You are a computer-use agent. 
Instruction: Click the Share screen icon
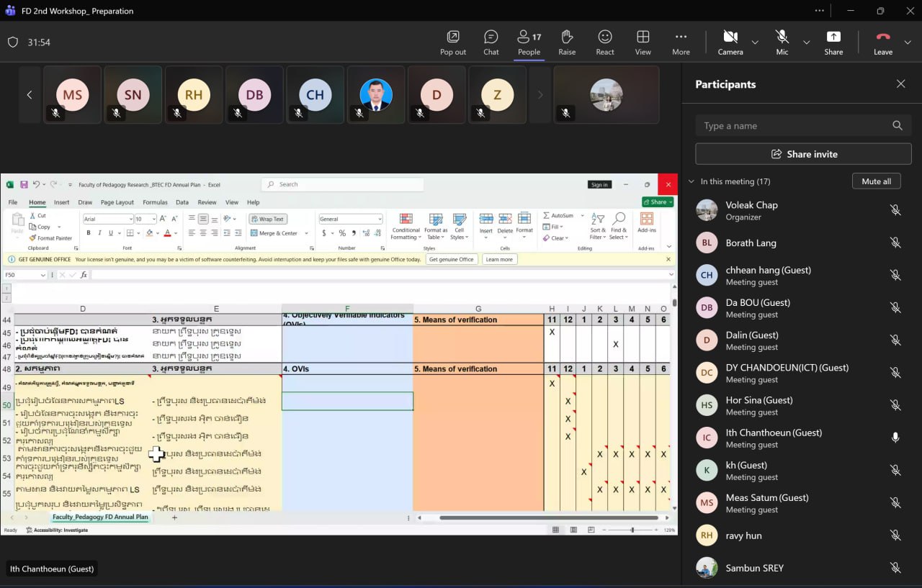click(x=833, y=42)
